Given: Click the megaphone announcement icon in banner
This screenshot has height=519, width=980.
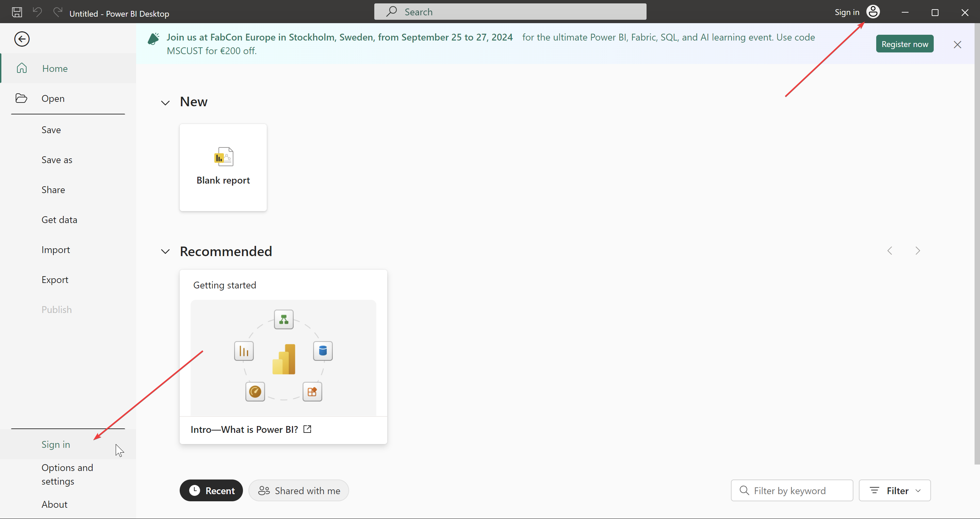Looking at the screenshot, I should pyautogui.click(x=153, y=38).
